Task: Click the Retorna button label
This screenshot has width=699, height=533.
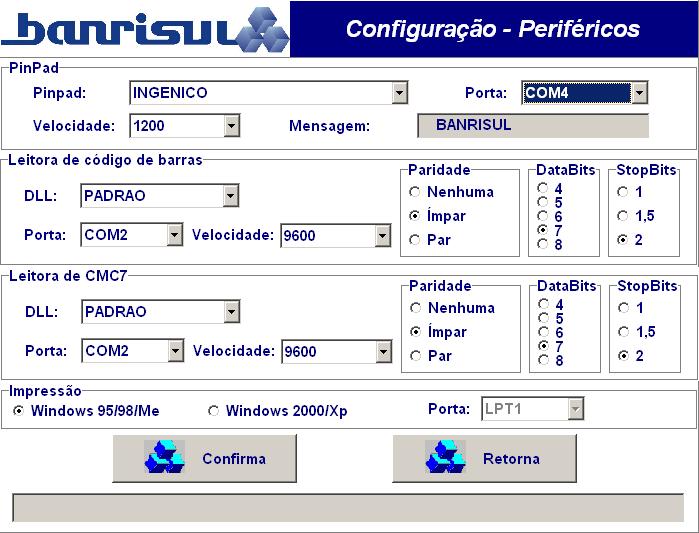Action: pyautogui.click(x=511, y=459)
